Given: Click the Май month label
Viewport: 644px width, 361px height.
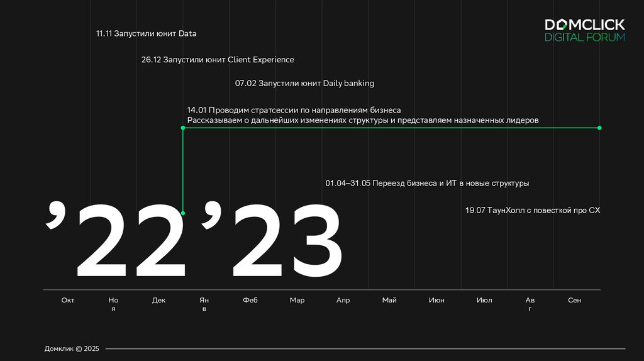Looking at the screenshot, I should coord(389,300).
